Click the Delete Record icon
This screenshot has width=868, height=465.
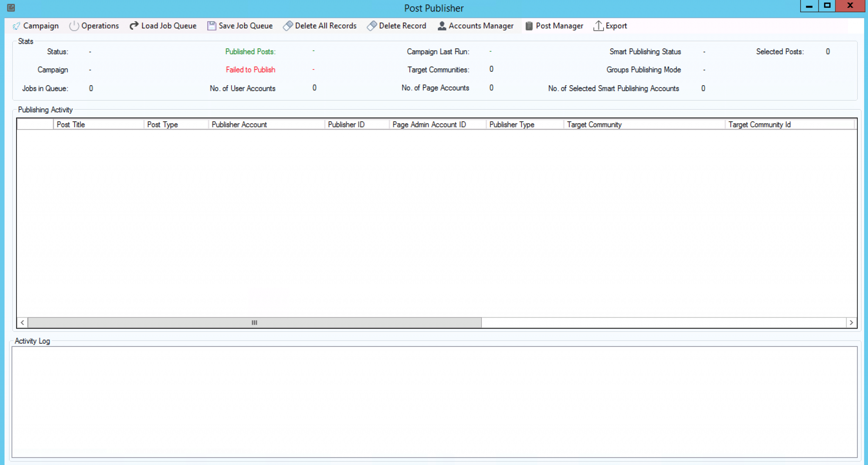(372, 26)
